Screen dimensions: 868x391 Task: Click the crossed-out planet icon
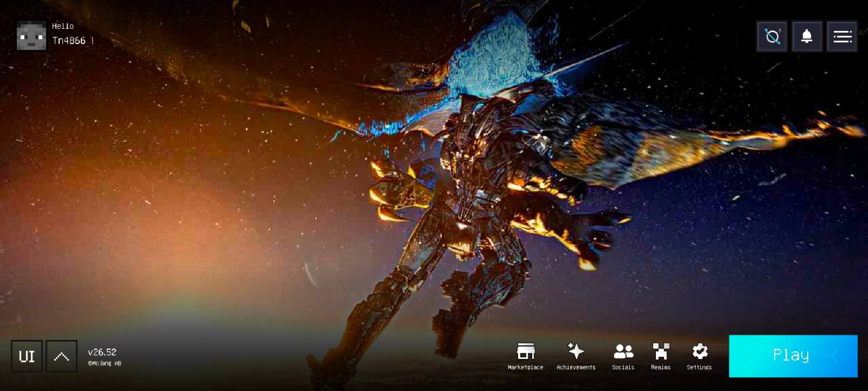point(772,36)
